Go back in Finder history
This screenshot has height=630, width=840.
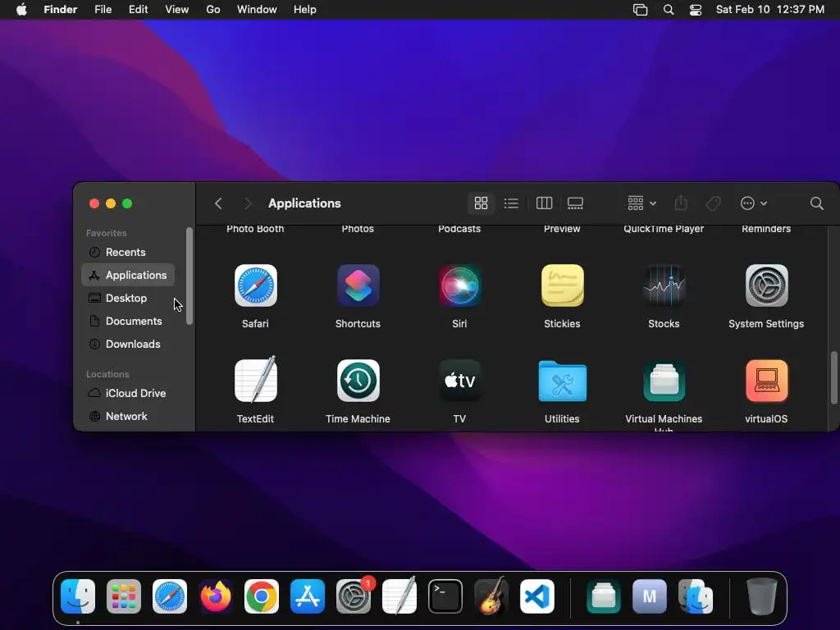(x=218, y=203)
